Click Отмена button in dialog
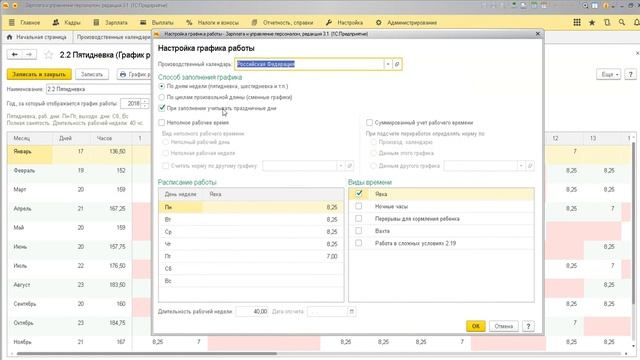This screenshot has height=360, width=640. 503,326
